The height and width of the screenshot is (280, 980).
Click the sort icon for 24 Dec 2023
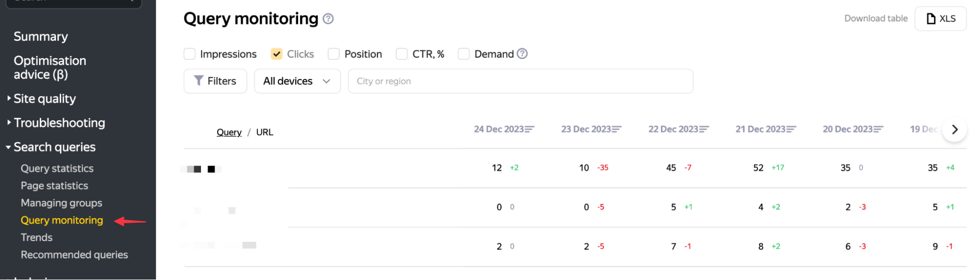pyautogui.click(x=529, y=129)
